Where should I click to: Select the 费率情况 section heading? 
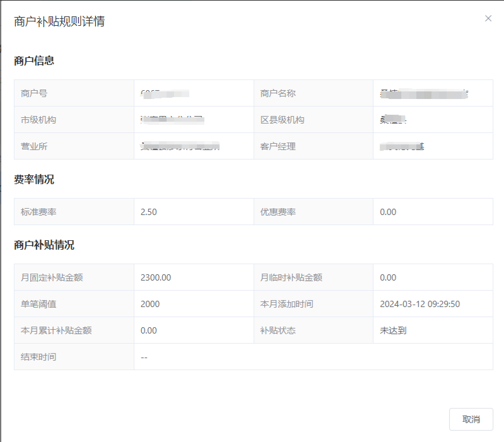[x=34, y=180]
